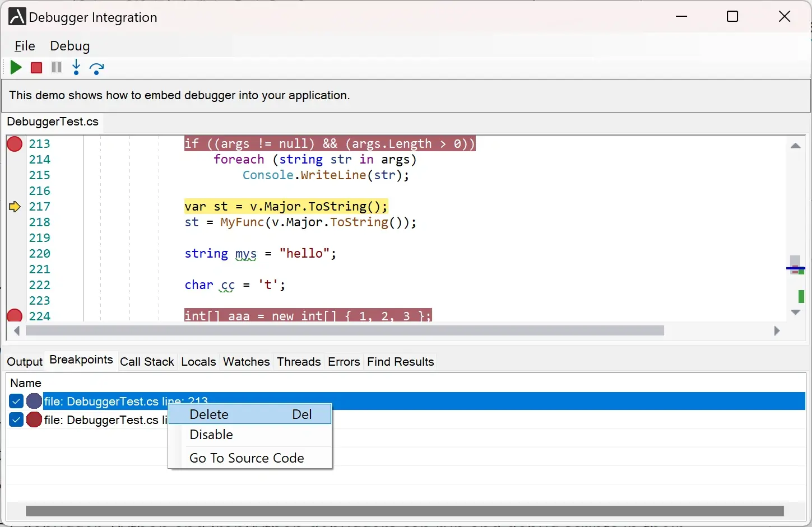Open the Watches panel tab

pyautogui.click(x=246, y=362)
